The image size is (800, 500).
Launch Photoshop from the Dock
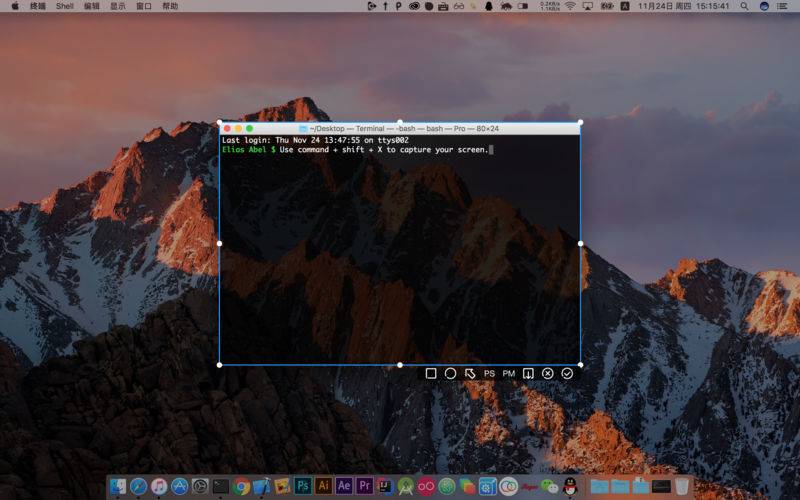coord(303,486)
